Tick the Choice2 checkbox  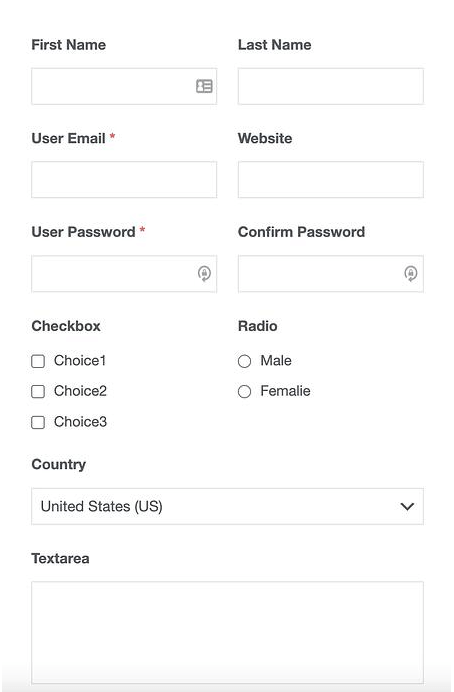click(38, 391)
